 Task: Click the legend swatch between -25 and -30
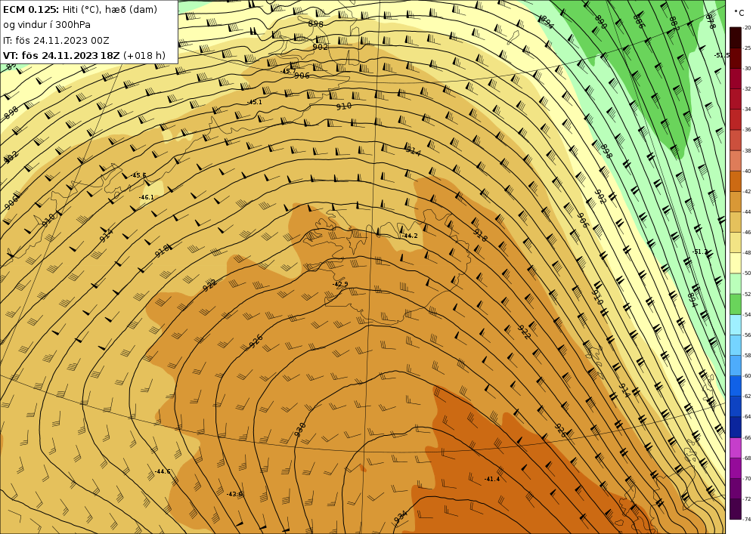pyautogui.click(x=736, y=58)
